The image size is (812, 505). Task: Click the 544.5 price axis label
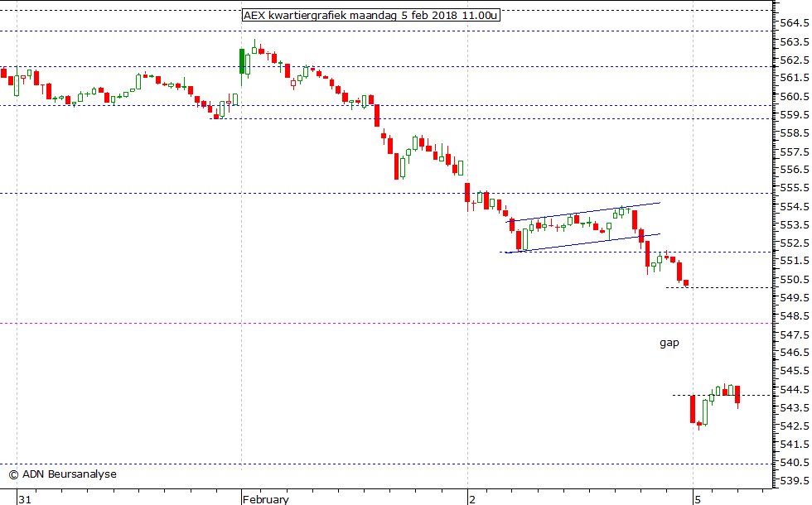click(x=795, y=390)
